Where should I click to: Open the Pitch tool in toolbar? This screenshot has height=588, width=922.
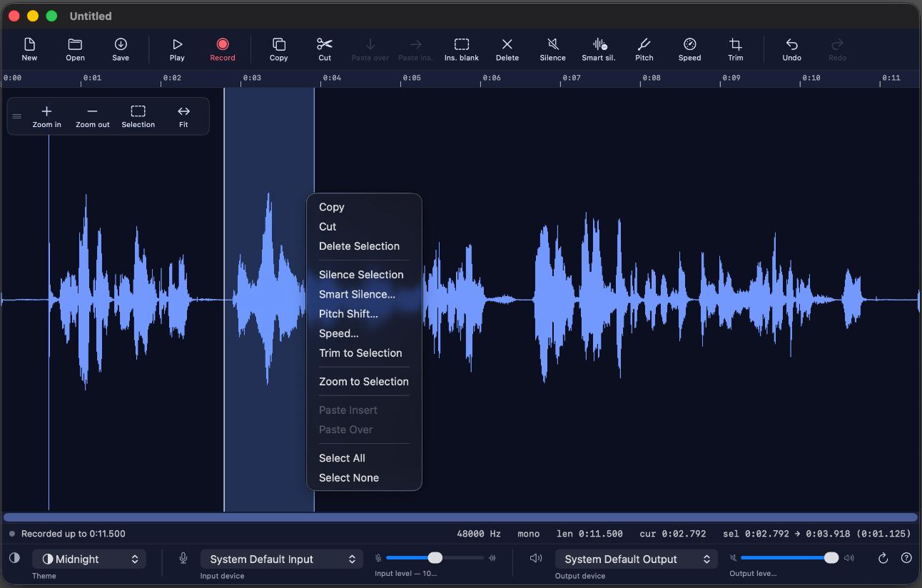tap(644, 49)
